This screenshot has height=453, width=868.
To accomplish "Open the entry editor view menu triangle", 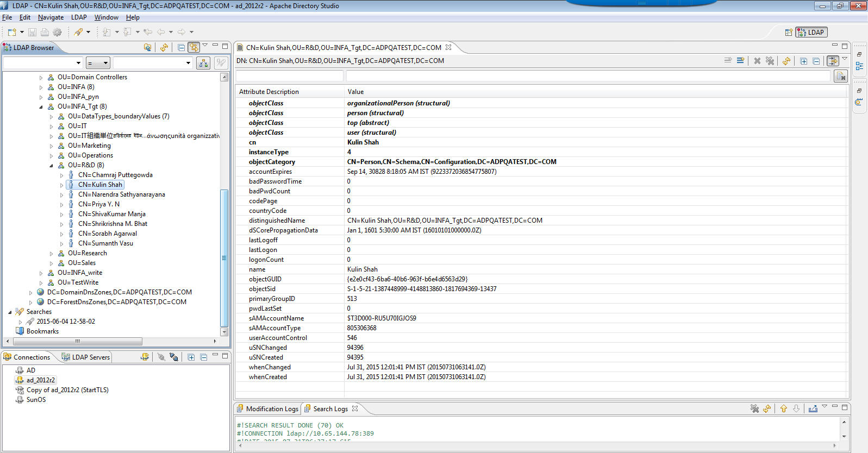I will point(845,59).
